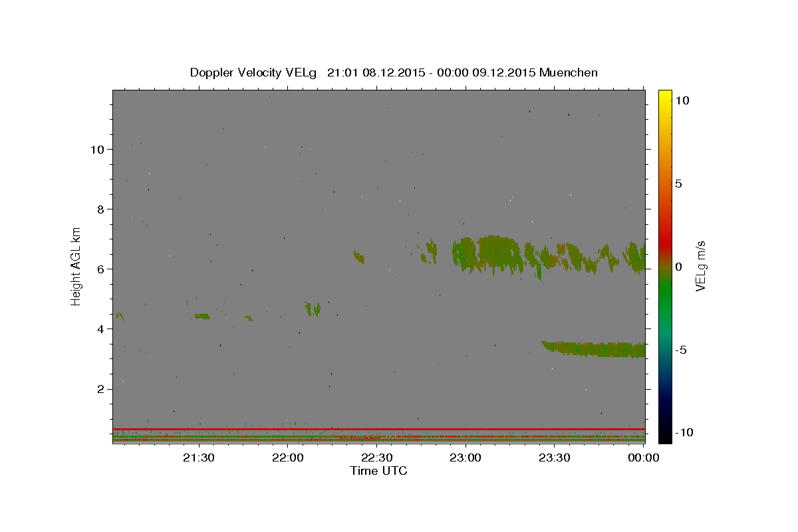Click the colorbar tick label 10
798x532 pixels.
click(x=682, y=100)
